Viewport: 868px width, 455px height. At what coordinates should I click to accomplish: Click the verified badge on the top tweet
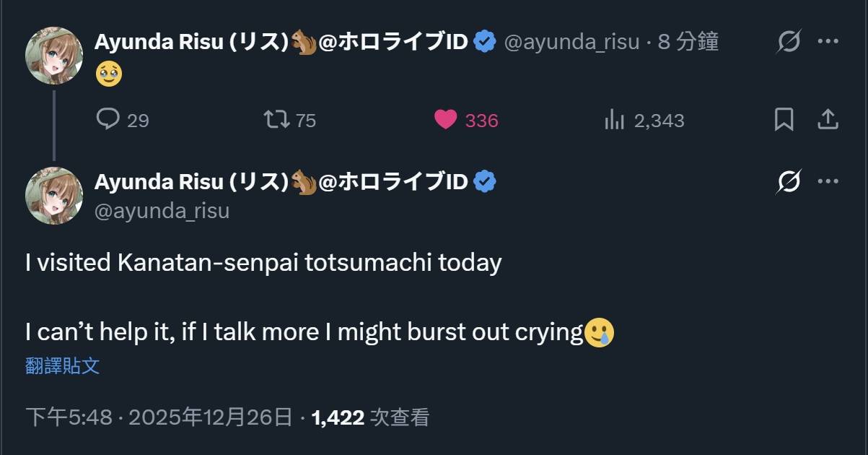tap(485, 42)
